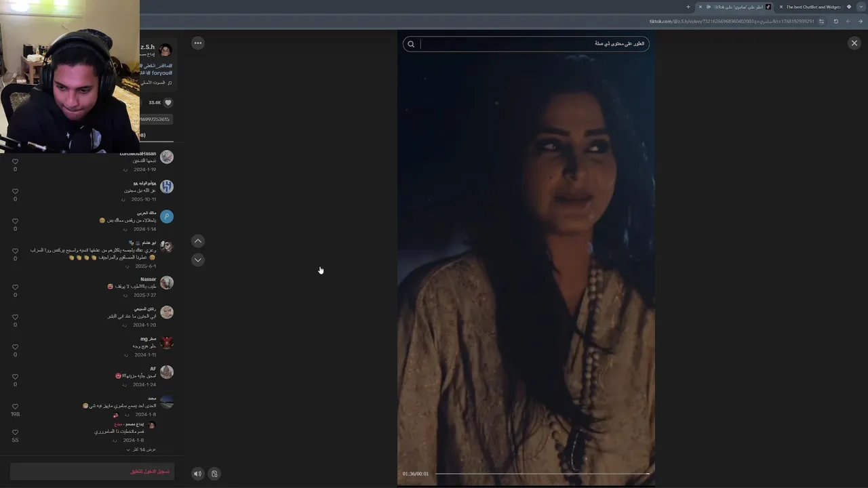The width and height of the screenshot is (868, 488).
Task: Open a new browser tab
Action: pyautogui.click(x=688, y=7)
